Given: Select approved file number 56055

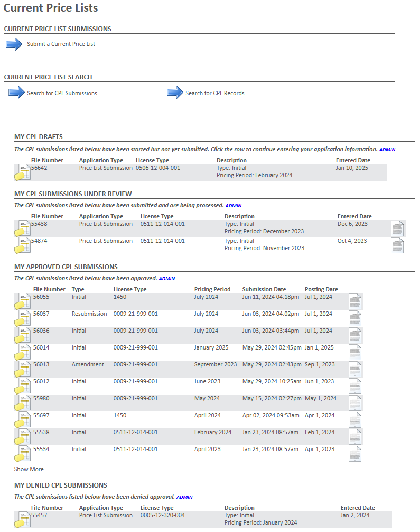Looking at the screenshot, I should [x=41, y=297].
